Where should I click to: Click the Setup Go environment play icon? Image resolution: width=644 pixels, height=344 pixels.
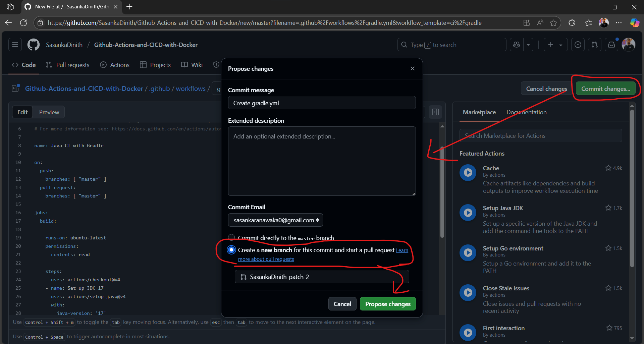(468, 252)
